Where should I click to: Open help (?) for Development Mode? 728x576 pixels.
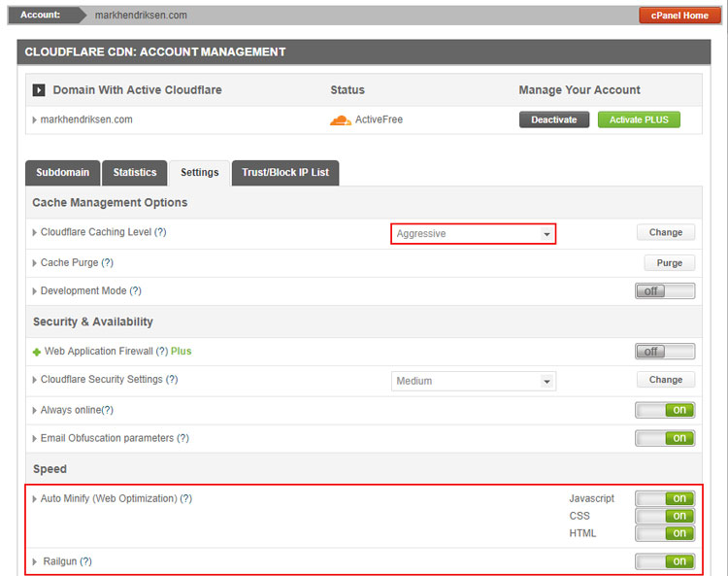[x=135, y=290]
